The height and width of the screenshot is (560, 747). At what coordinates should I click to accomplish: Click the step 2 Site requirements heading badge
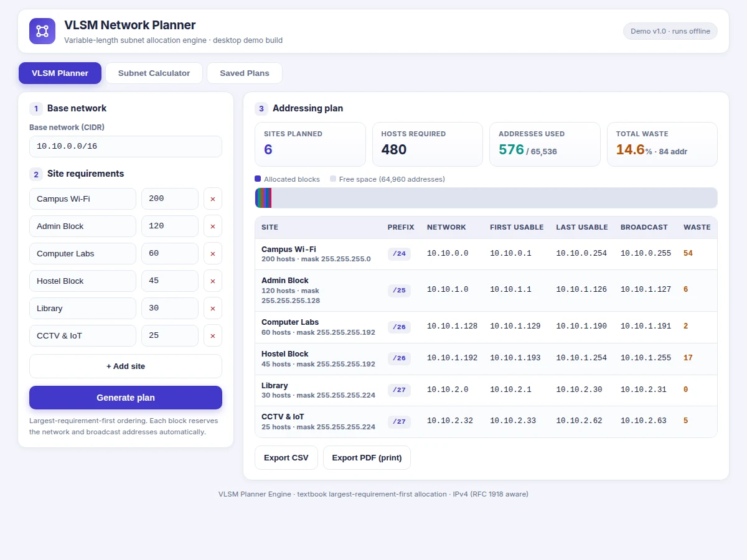click(x=36, y=174)
